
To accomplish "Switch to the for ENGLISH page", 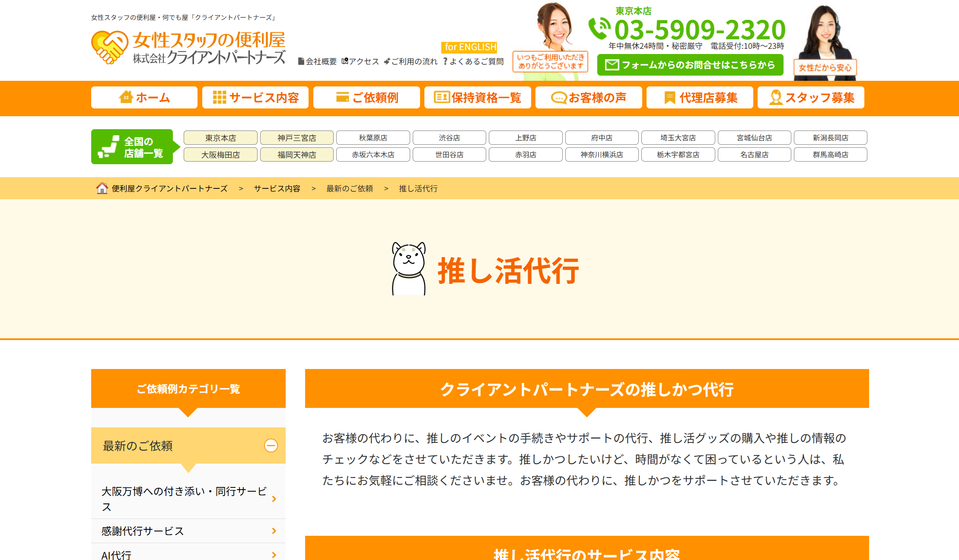I will point(469,47).
